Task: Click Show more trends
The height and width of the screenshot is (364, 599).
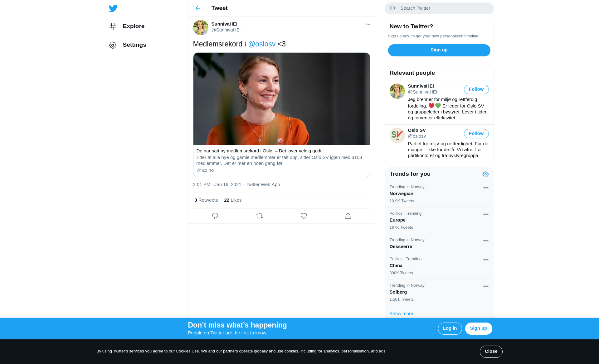Action: click(401, 314)
